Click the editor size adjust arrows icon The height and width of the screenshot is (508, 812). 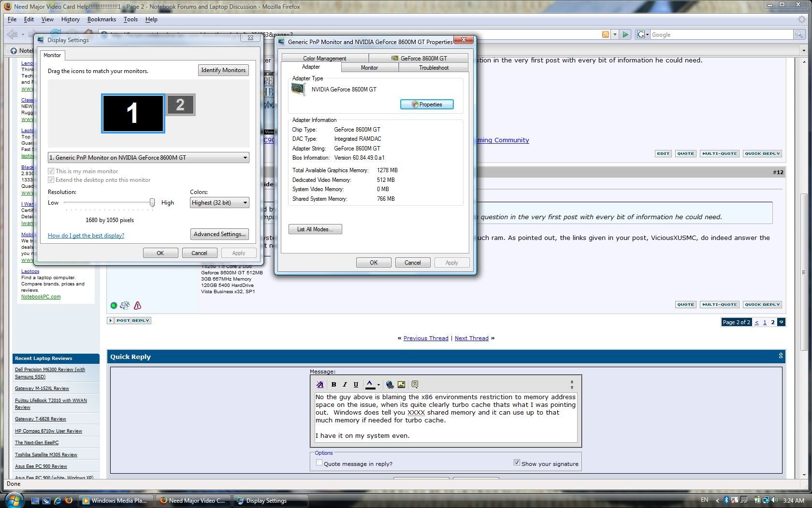[572, 385]
